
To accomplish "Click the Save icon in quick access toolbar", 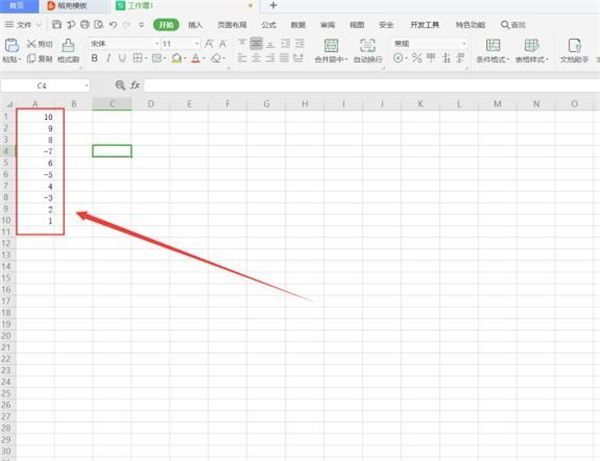I will click(56, 23).
